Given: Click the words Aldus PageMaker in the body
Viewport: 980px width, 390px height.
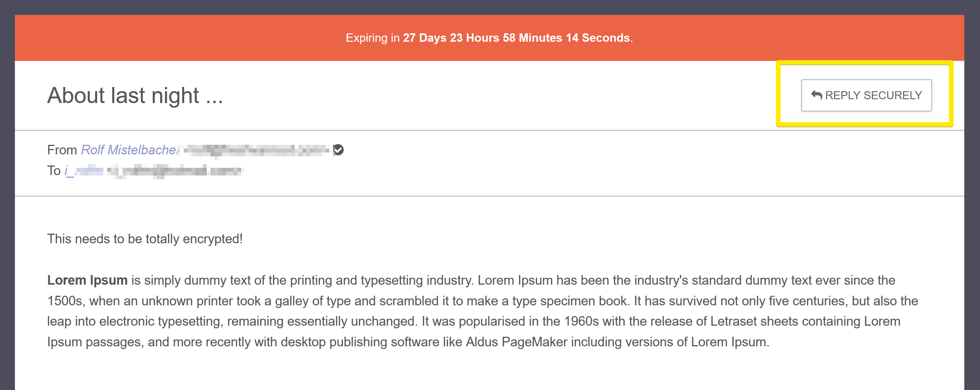Looking at the screenshot, I should (x=516, y=342).
